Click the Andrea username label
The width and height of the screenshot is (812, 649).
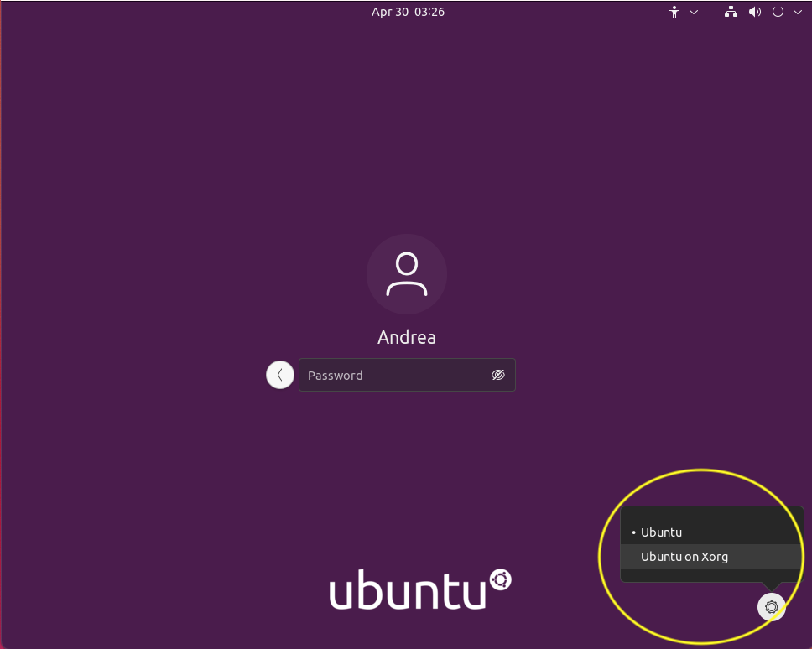click(407, 337)
